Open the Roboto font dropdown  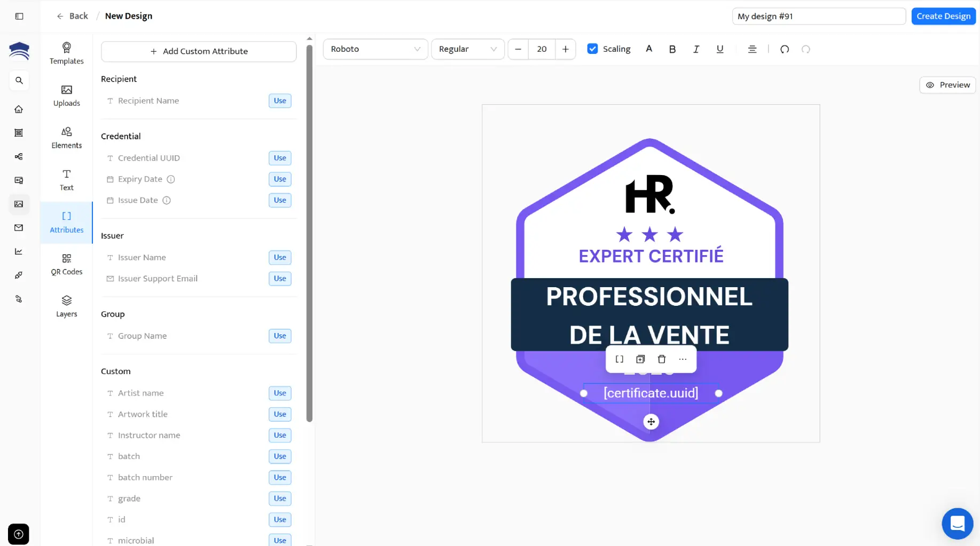click(x=375, y=49)
